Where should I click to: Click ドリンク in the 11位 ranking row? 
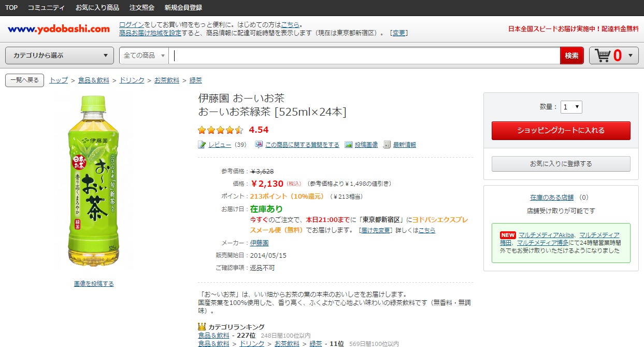252,343
